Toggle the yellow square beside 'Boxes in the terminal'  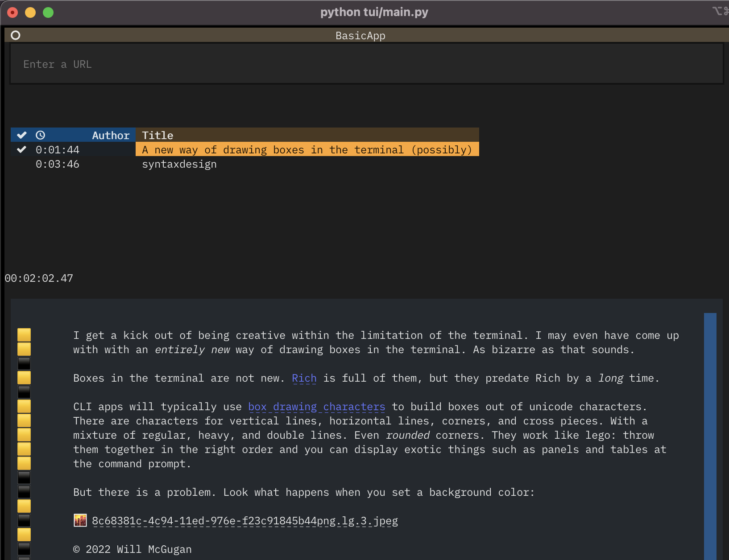tap(24, 378)
